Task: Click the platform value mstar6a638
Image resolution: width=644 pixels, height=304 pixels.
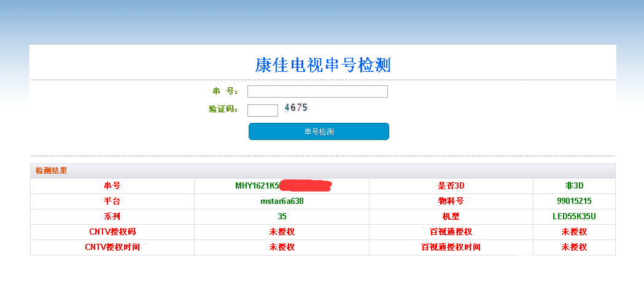Action: tap(282, 201)
